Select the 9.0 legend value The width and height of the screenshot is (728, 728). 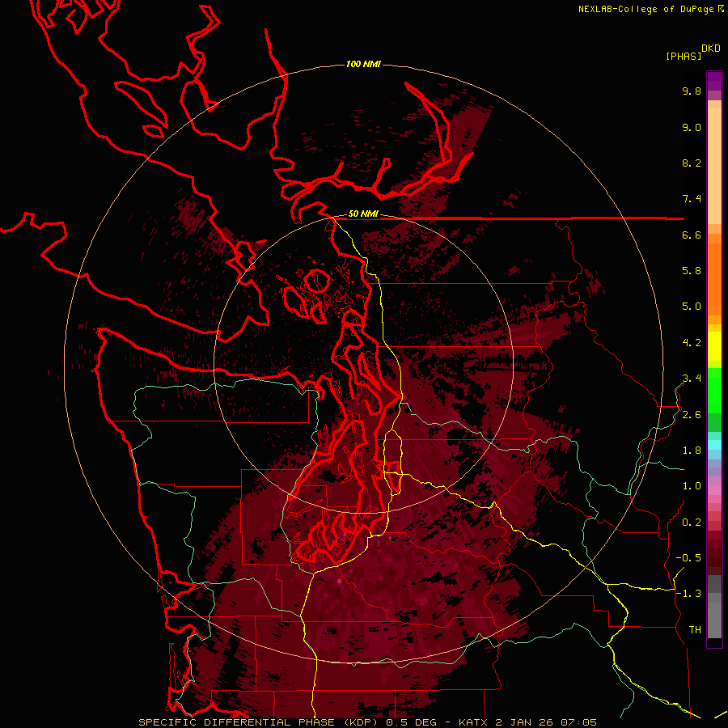pos(692,127)
